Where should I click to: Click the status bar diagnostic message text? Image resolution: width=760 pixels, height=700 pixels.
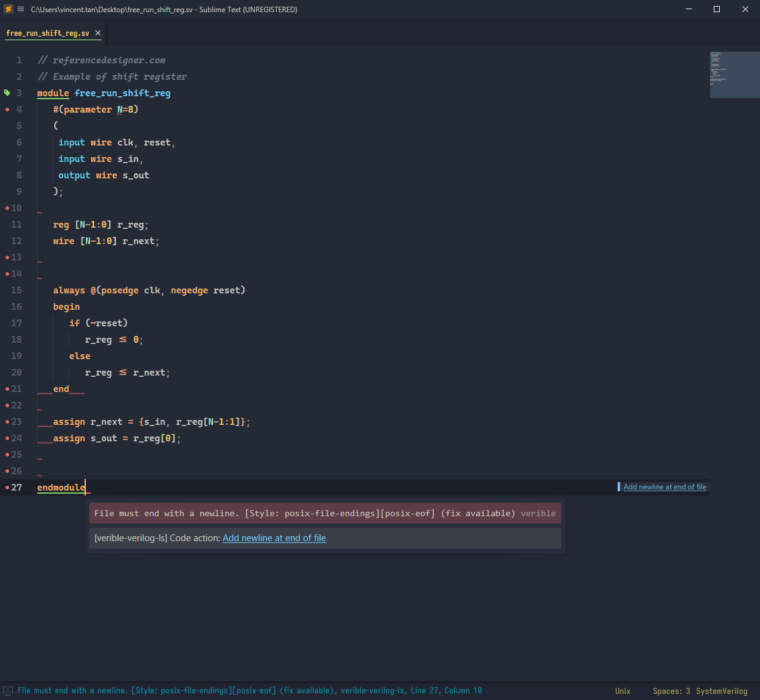249,691
